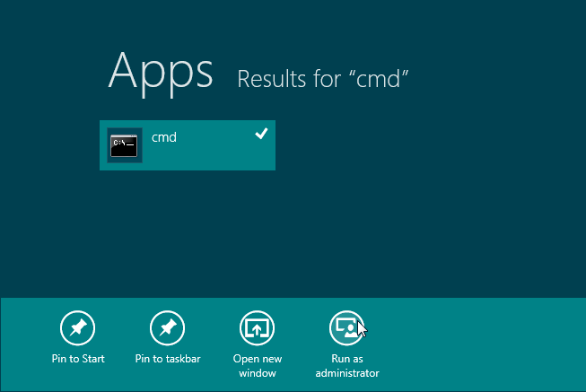This screenshot has width=586, height=392.
Task: Click the "Run as administrator" label
Action: [x=347, y=366]
